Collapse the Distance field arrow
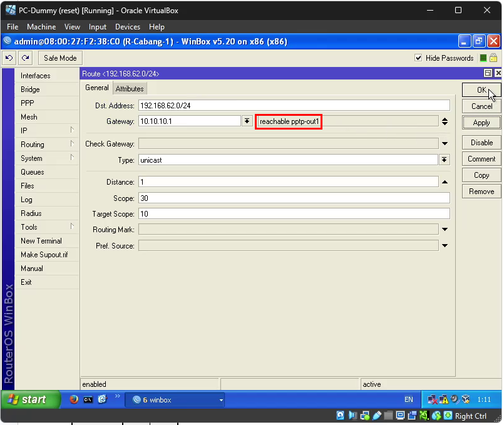Image resolution: width=504 pixels, height=425 pixels. 445,182
